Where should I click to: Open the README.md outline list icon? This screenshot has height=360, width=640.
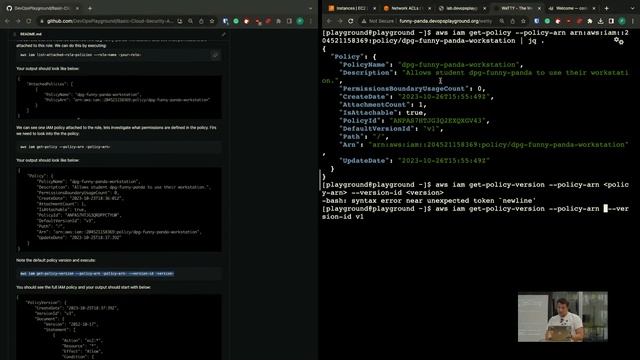pos(15,34)
